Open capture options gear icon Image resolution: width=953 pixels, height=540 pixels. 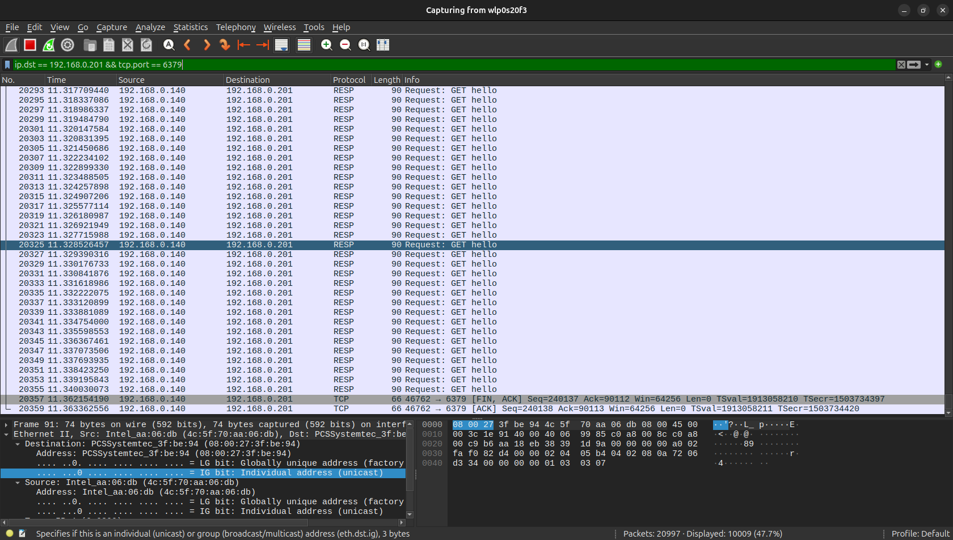pos(68,45)
